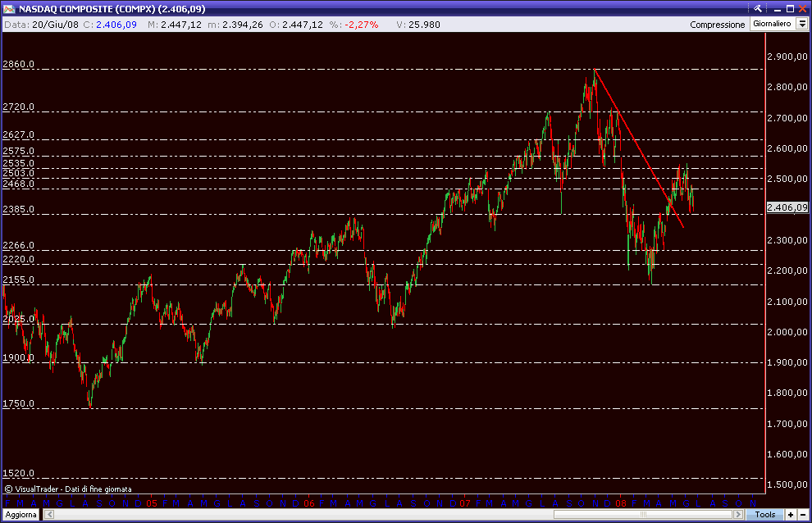
Task: Click the 2.406,09 current price marker
Action: pyautogui.click(x=787, y=207)
